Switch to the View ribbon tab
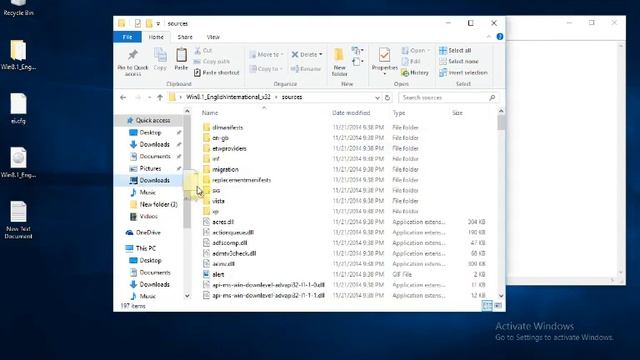 pyautogui.click(x=213, y=37)
